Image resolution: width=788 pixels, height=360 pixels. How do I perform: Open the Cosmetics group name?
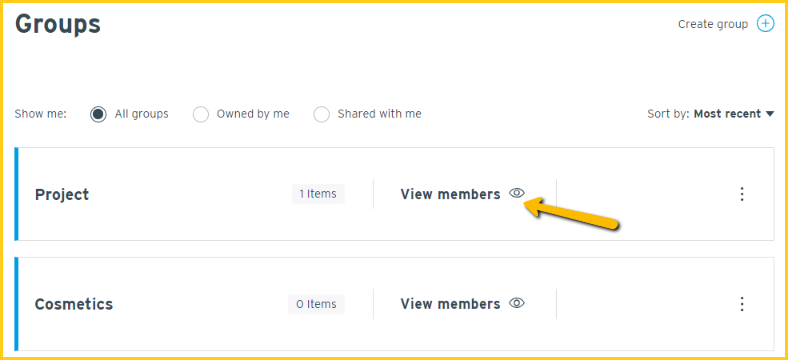(x=74, y=304)
